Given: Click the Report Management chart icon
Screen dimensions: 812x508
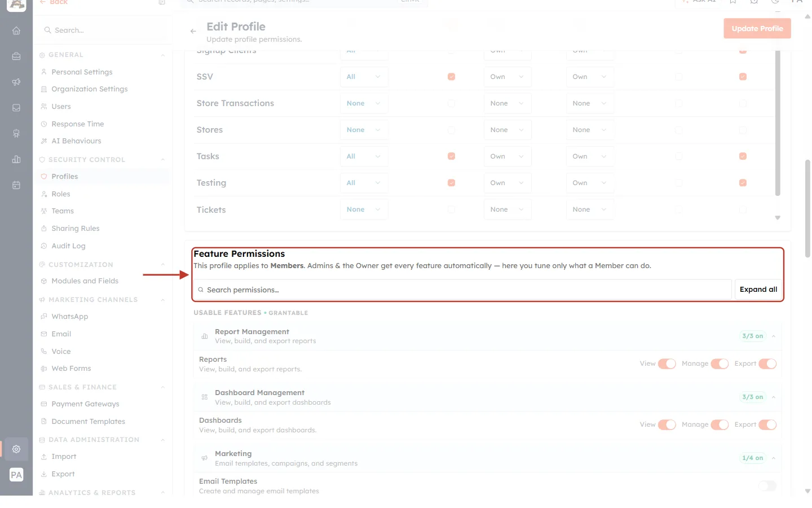Looking at the screenshot, I should pyautogui.click(x=205, y=336).
